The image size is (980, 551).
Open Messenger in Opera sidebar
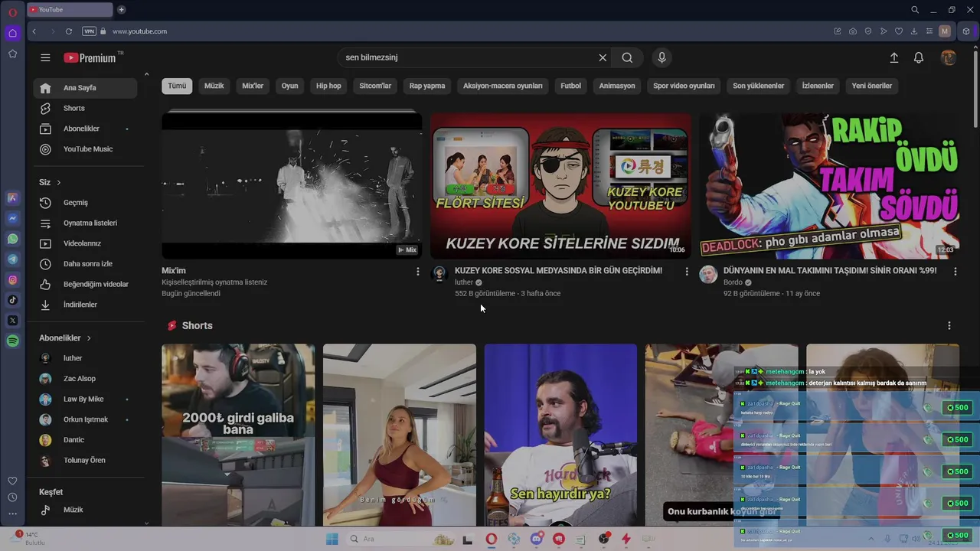pyautogui.click(x=13, y=218)
